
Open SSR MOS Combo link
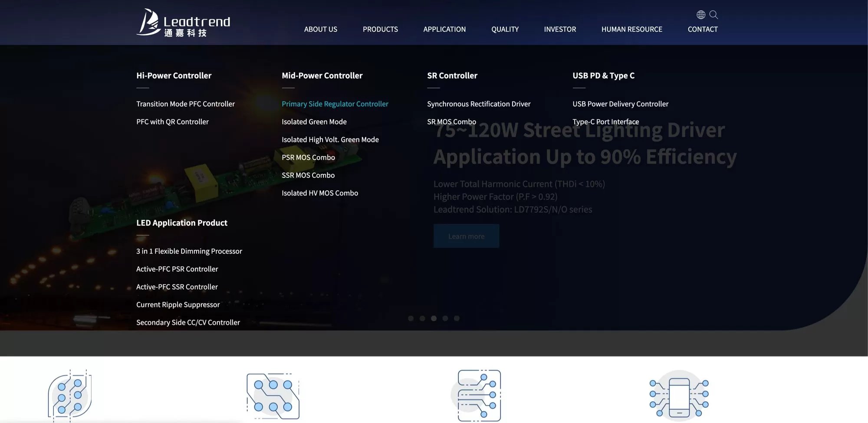click(308, 175)
